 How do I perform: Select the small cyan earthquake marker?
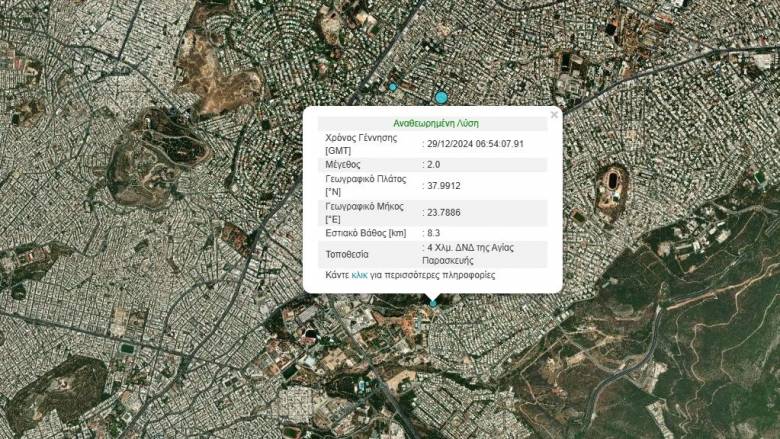pyautogui.click(x=393, y=87)
